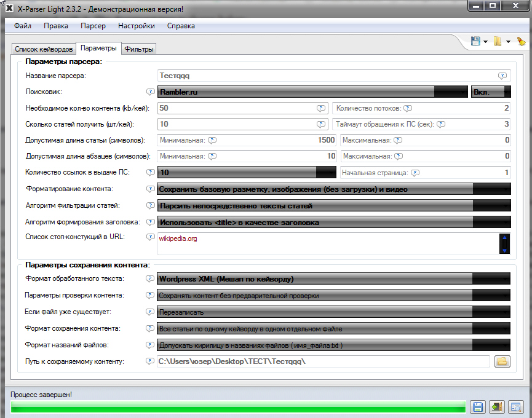Click the Процесс завершен! status text

tap(41, 395)
